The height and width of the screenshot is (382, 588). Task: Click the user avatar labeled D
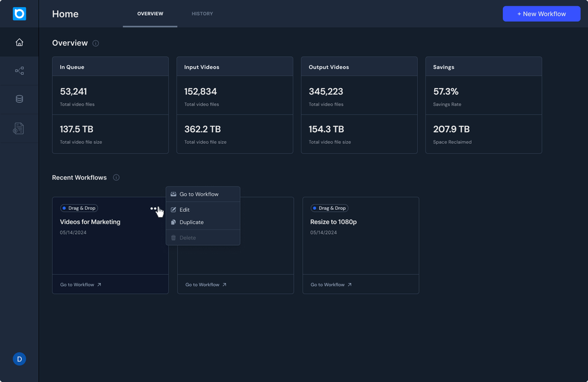click(19, 359)
